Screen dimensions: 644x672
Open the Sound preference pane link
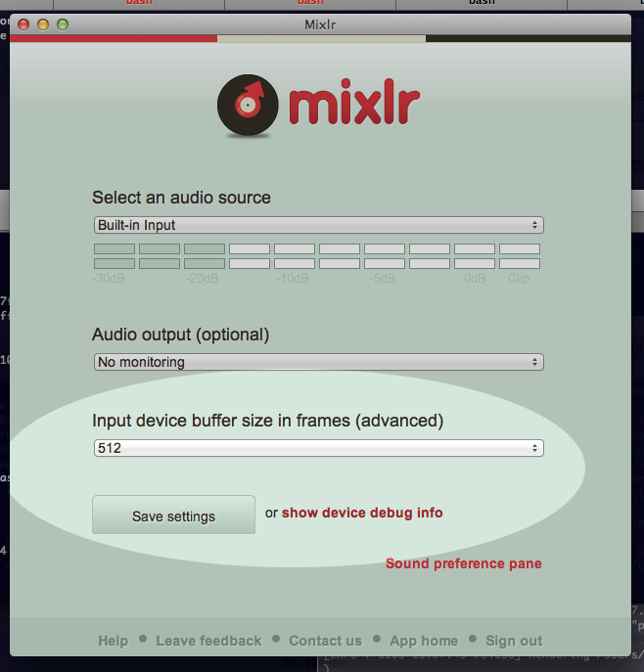point(464,563)
